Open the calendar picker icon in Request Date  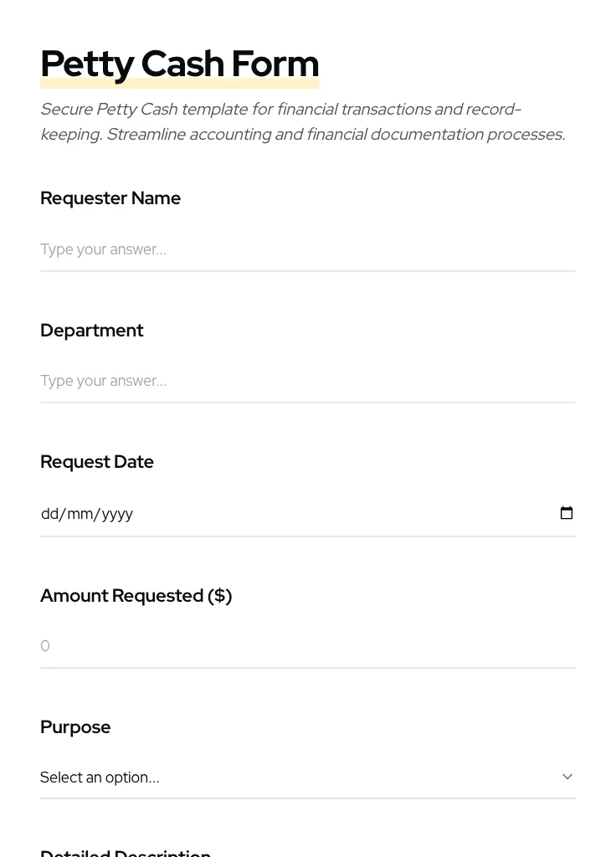567,513
